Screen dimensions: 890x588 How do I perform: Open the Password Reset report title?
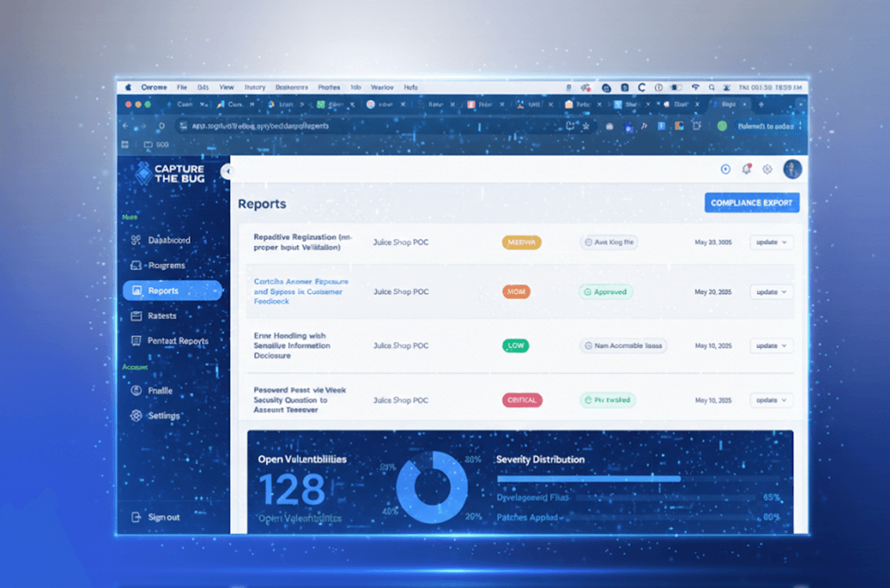point(299,400)
